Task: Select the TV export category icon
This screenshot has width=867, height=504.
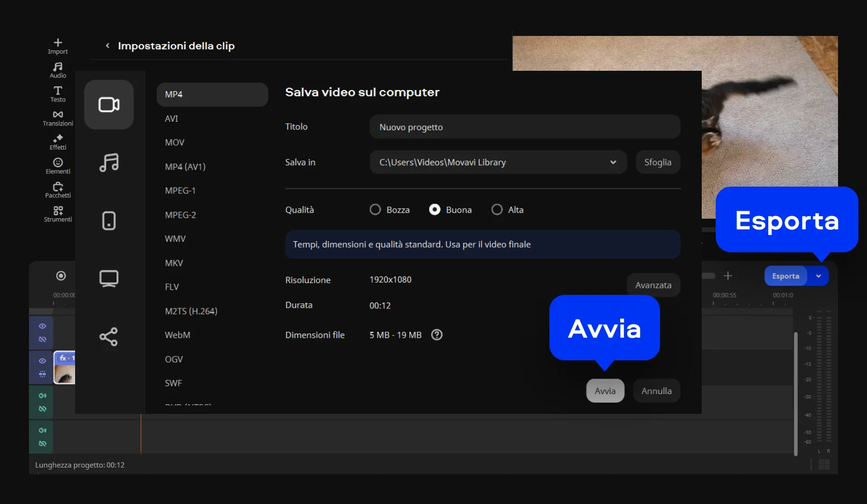Action: [109, 278]
